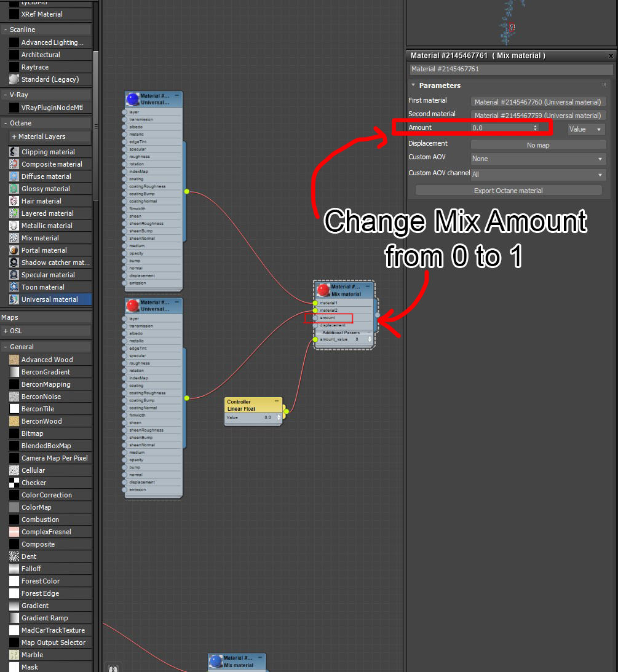Click the amount input socket on Mix node
The image size is (618, 672).
[x=315, y=318]
